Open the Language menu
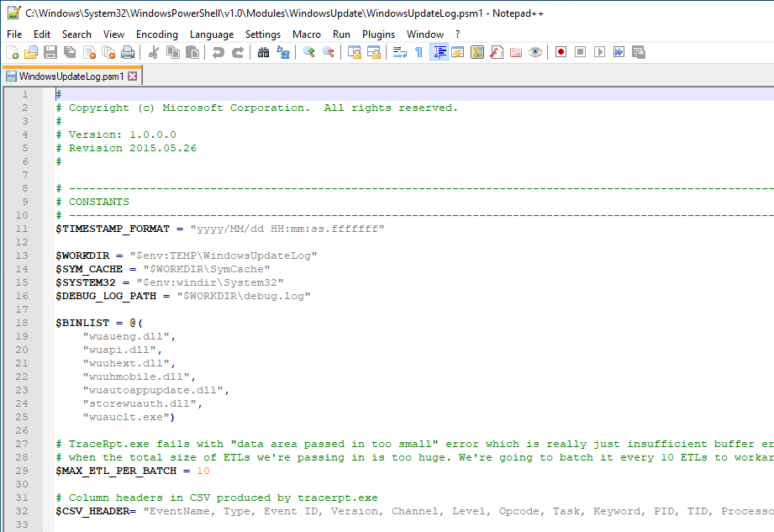Viewport: 774px width, 532px height. point(212,34)
